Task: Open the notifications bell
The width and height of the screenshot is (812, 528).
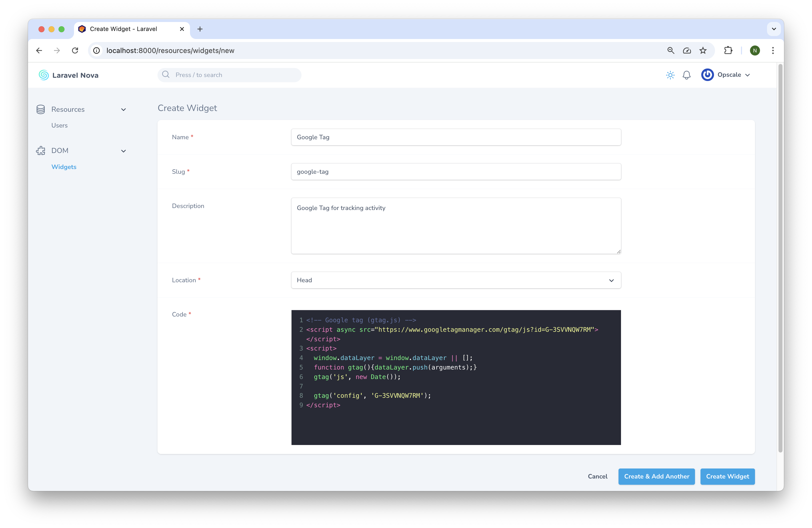Action: 686,75
